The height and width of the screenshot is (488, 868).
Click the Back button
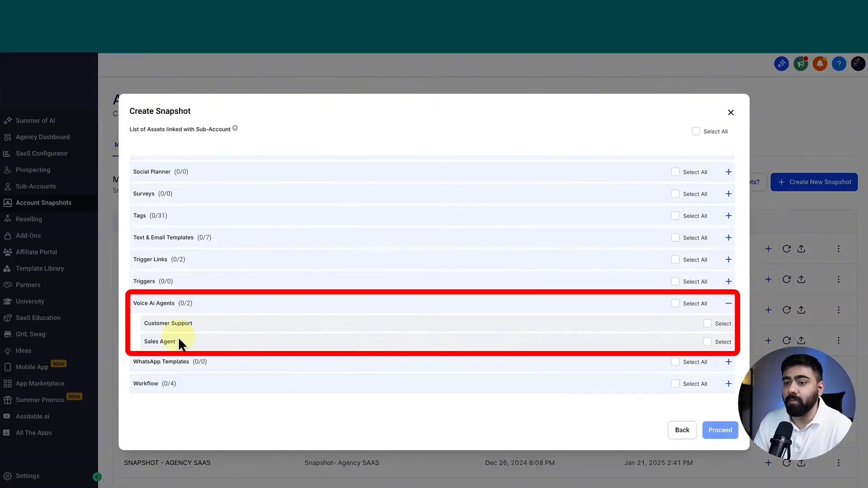682,430
